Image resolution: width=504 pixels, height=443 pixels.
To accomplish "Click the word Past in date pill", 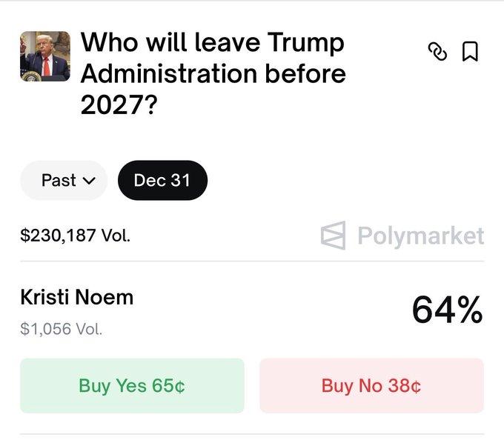I will pyautogui.click(x=59, y=180).
